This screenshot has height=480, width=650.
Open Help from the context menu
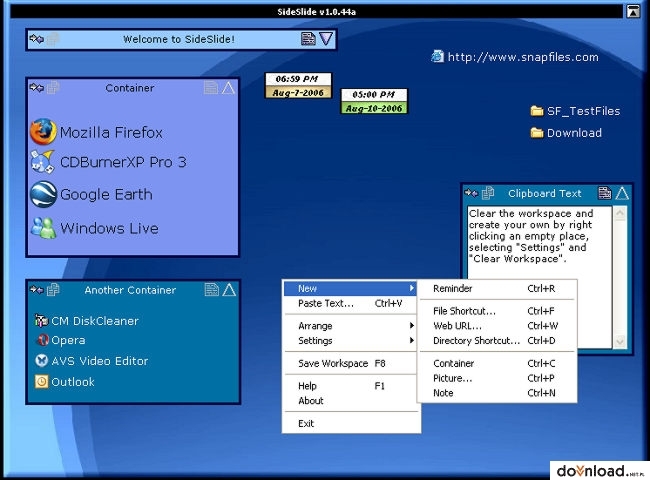click(x=350, y=386)
